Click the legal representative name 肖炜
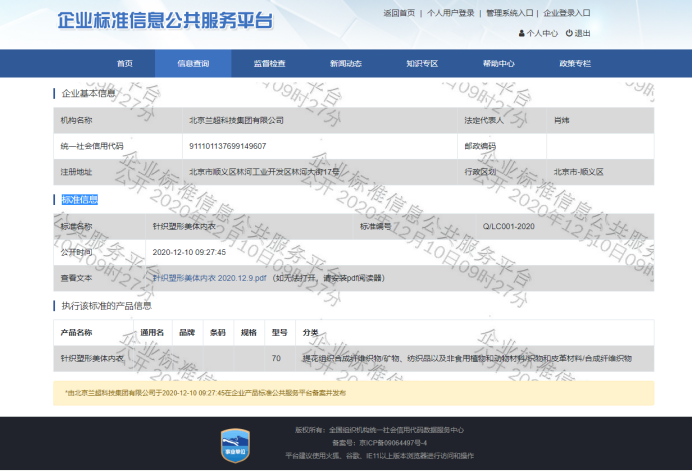Viewport: 692px width, 474px height. [561, 120]
